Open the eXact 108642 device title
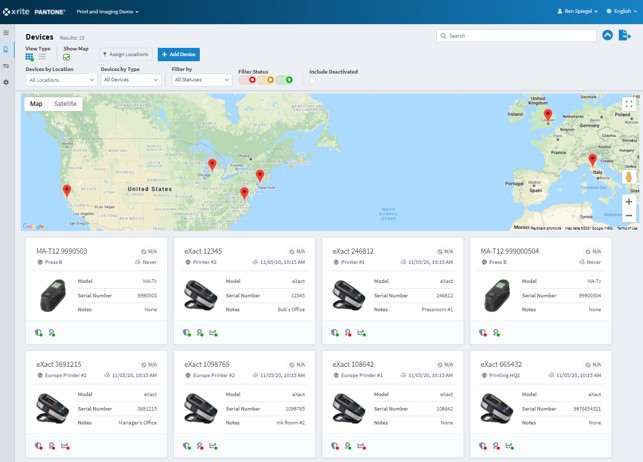The width and height of the screenshot is (643, 462). coord(353,364)
